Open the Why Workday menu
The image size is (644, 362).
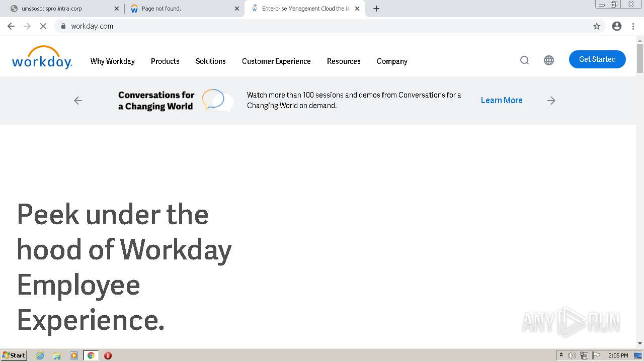[x=113, y=61]
